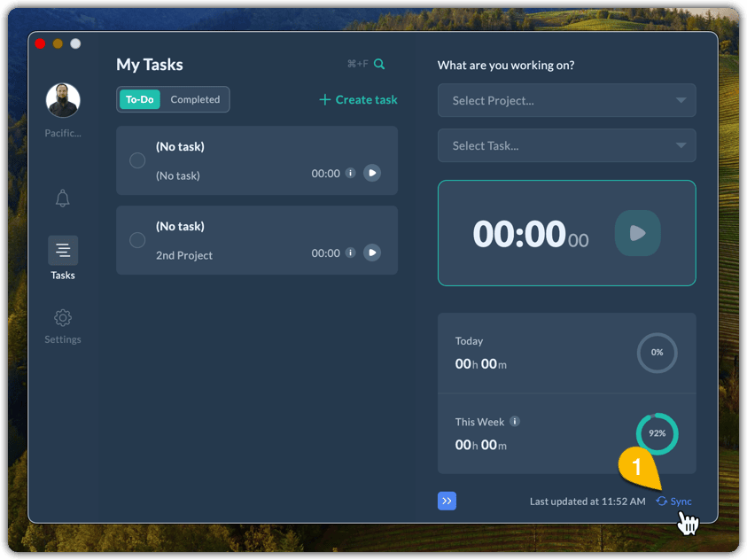Viewport: 747px width, 560px height.
Task: Mark first (No task) as complete
Action: click(137, 160)
